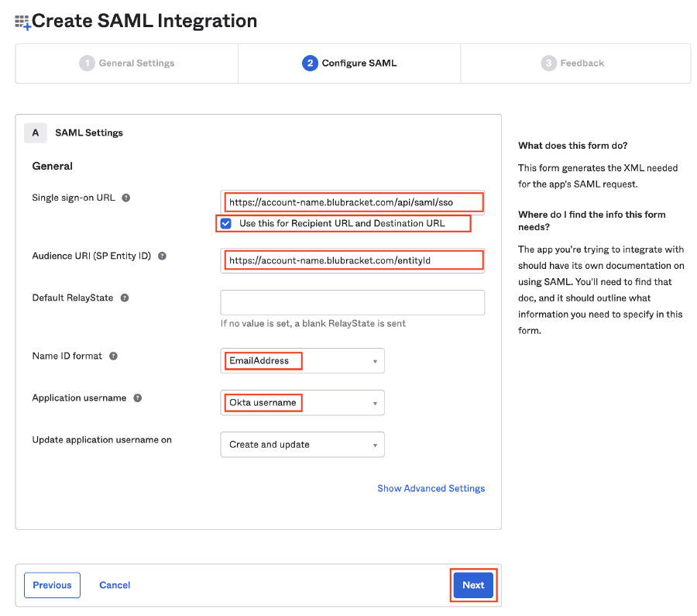Click help icon beside Name ID format
This screenshot has height=616, width=697.
coord(113,356)
